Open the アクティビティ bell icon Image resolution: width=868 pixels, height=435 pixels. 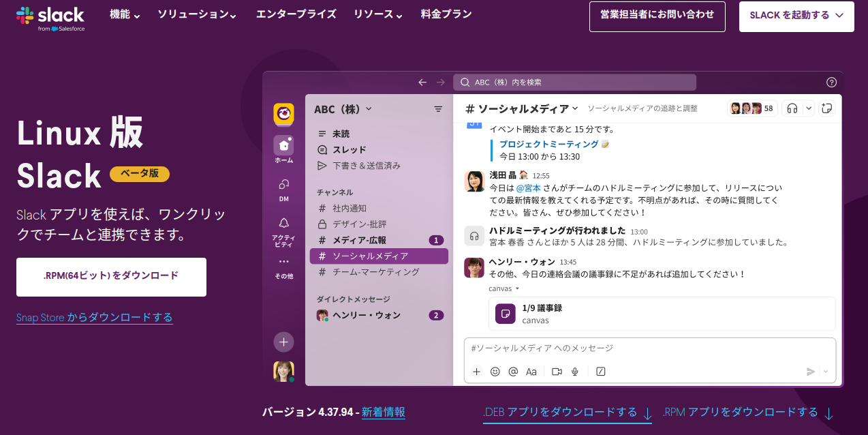coord(284,232)
